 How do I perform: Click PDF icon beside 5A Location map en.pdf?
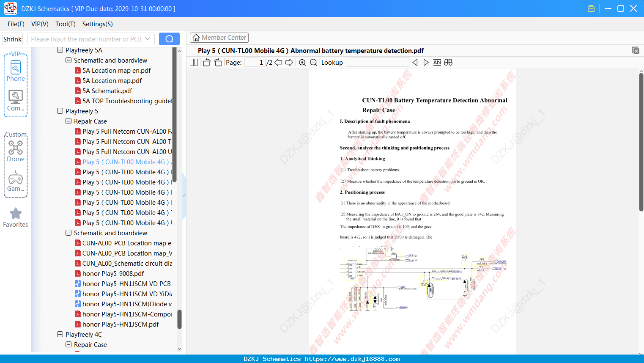[x=78, y=70]
